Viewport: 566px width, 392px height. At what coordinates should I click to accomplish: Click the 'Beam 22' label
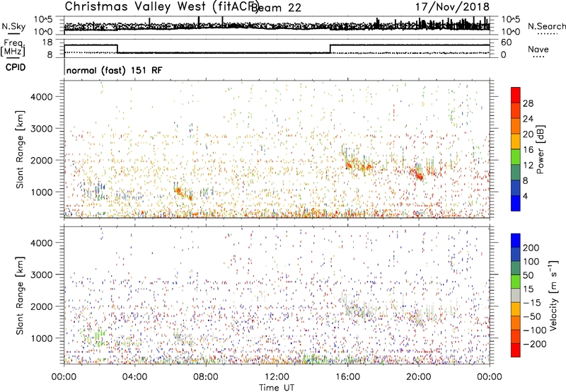pyautogui.click(x=276, y=7)
